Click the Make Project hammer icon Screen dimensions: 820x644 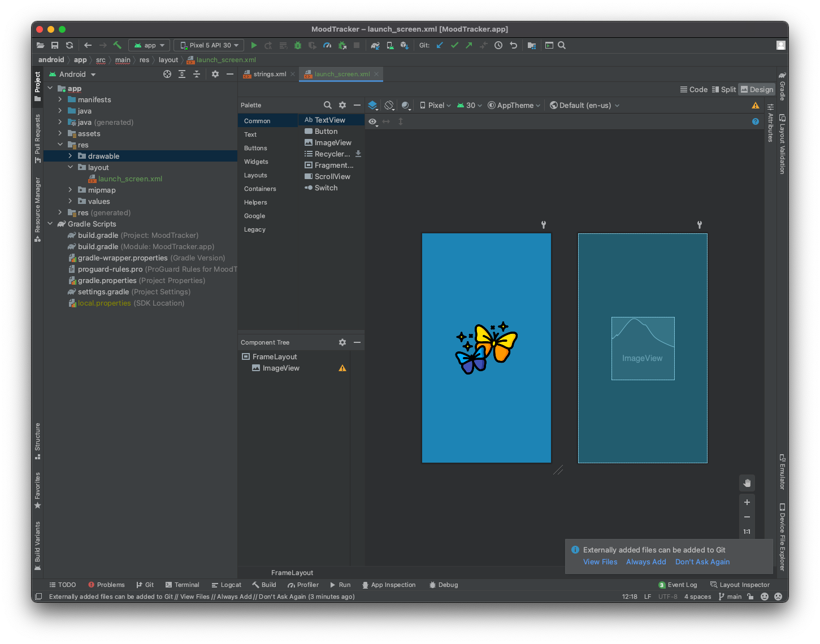point(118,45)
